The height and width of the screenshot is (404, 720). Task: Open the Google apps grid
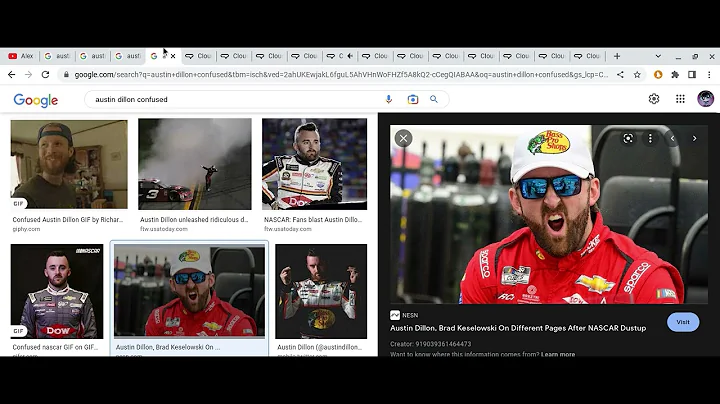tap(680, 99)
